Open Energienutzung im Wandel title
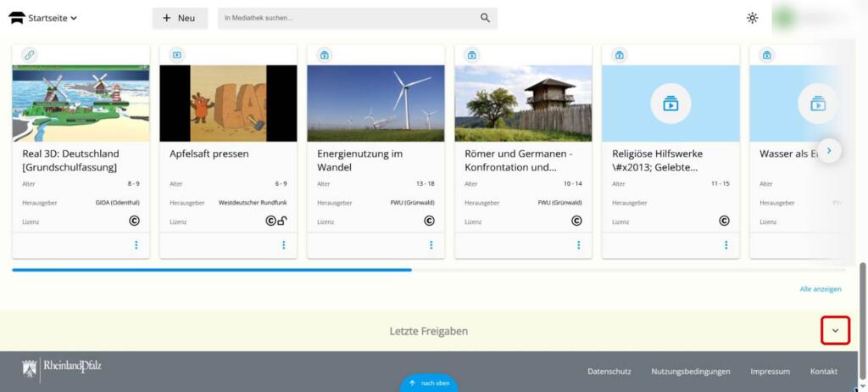The width and height of the screenshot is (868, 392). pos(359,160)
